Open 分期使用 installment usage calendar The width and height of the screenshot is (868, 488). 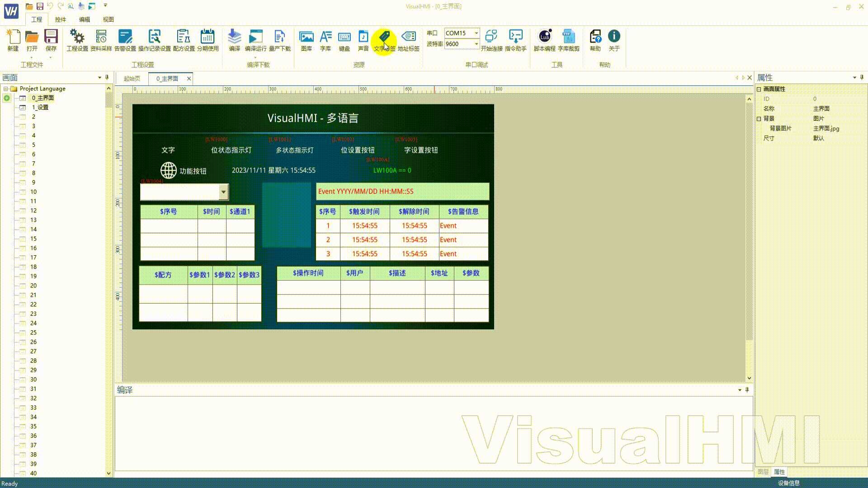point(208,40)
